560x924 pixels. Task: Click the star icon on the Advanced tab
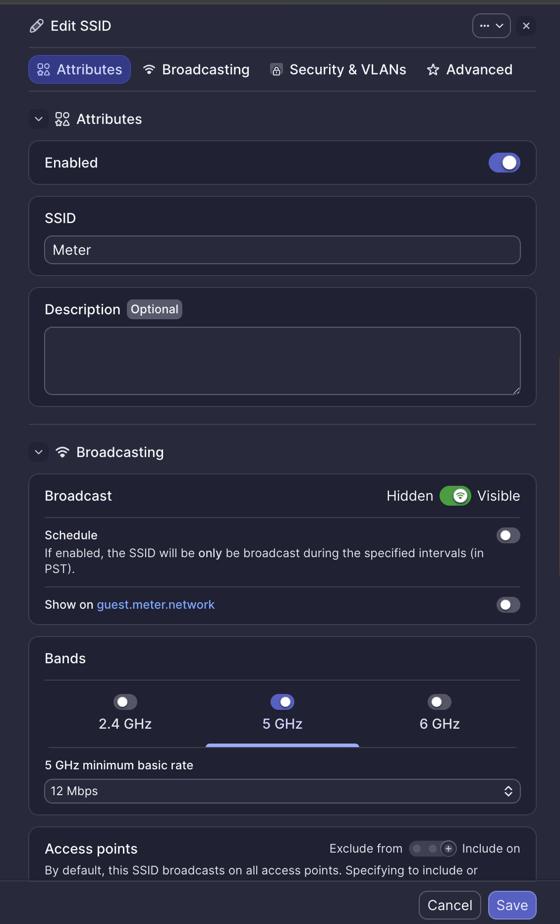433,69
